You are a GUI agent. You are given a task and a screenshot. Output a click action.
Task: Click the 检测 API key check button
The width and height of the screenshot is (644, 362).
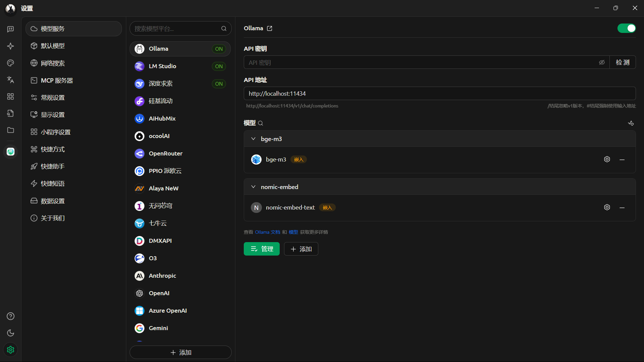(623, 62)
